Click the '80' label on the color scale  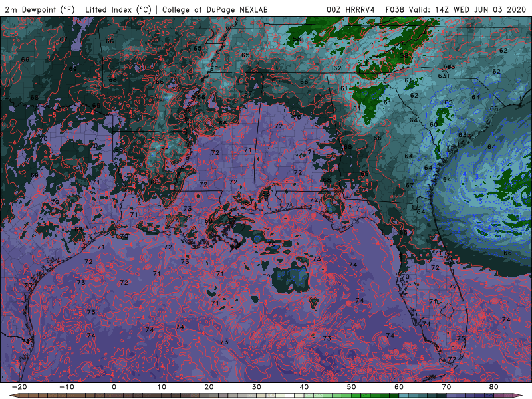pos(494,387)
